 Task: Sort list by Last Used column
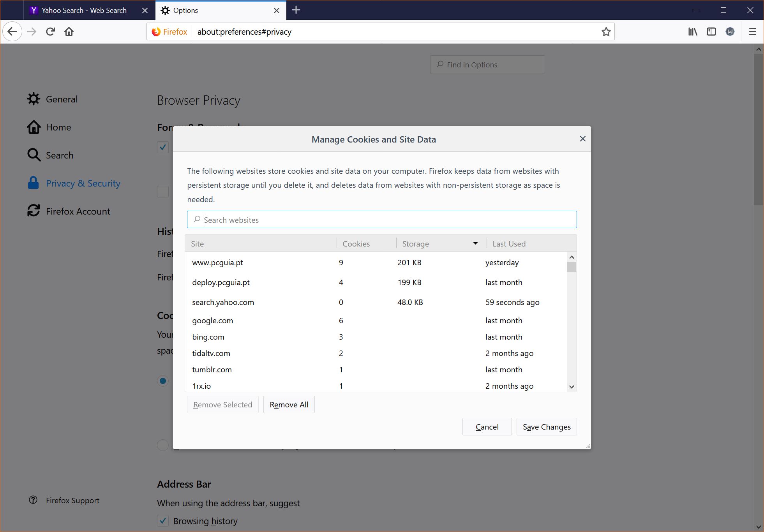(509, 244)
